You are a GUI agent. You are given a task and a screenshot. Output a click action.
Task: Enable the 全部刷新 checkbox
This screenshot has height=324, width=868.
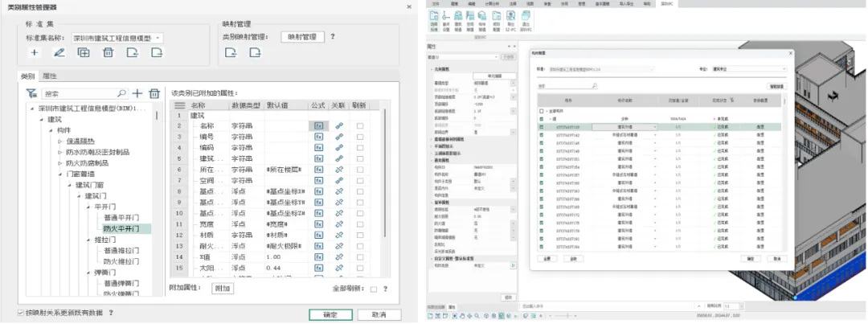tap(374, 289)
